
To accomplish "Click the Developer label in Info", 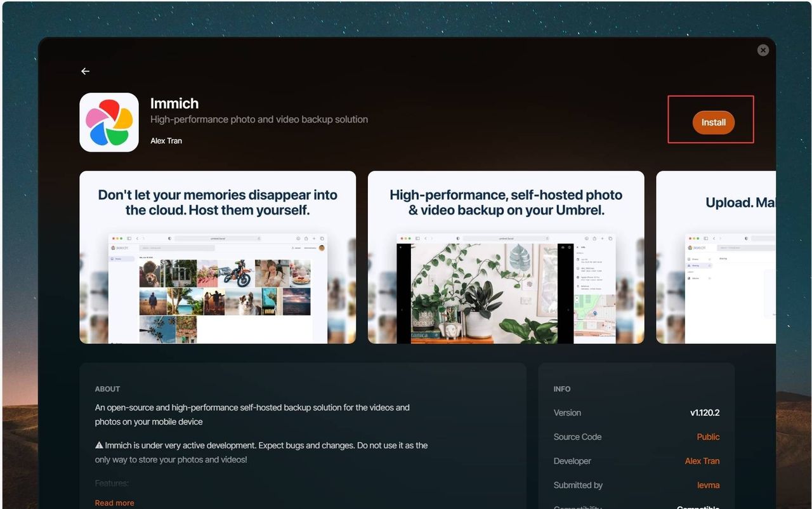I will 572,461.
